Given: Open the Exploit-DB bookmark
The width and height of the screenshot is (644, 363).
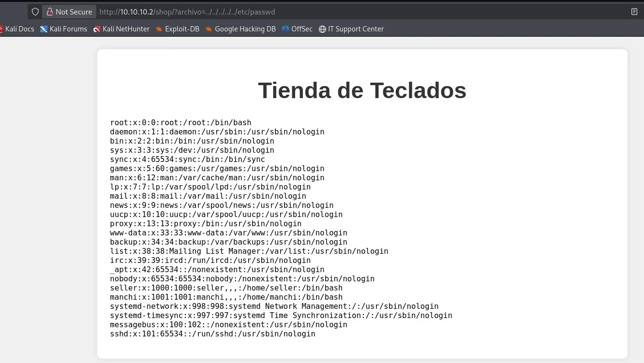Looking at the screenshot, I should coord(178,29).
